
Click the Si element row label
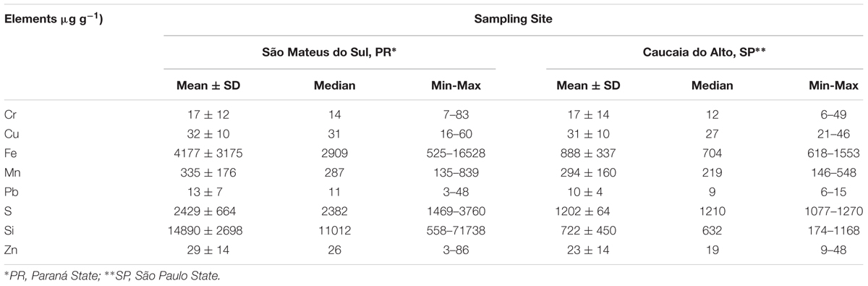click(9, 227)
